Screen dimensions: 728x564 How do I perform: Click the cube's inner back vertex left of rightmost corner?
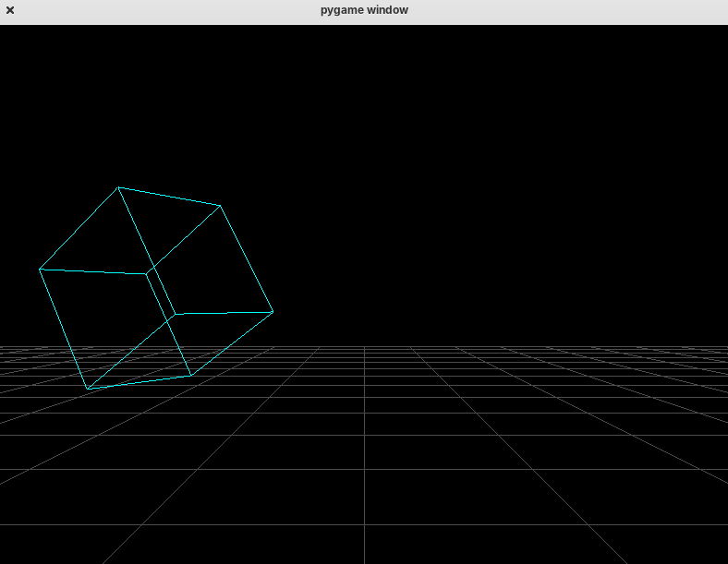click(175, 315)
